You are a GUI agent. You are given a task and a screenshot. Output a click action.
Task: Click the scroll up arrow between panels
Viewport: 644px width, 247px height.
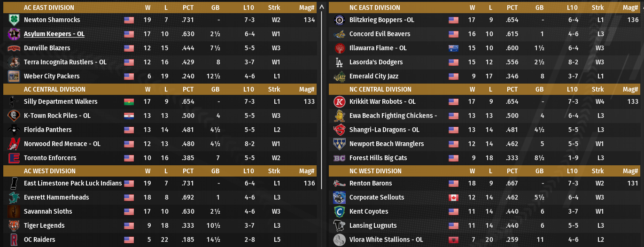[x=322, y=7]
